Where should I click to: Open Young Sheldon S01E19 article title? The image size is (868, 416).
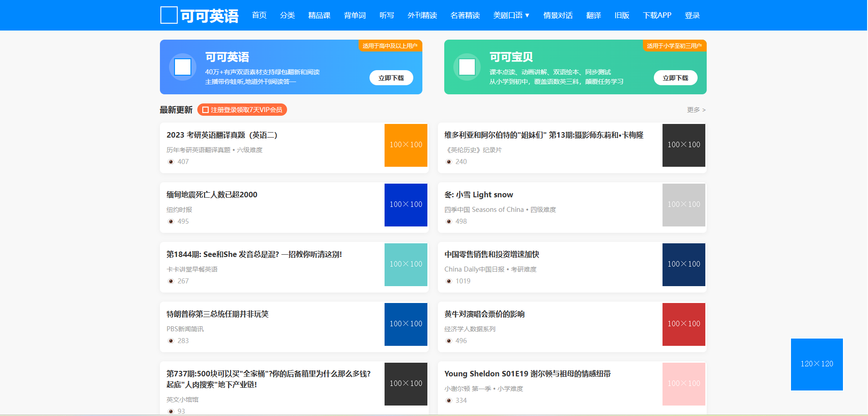pos(527,374)
